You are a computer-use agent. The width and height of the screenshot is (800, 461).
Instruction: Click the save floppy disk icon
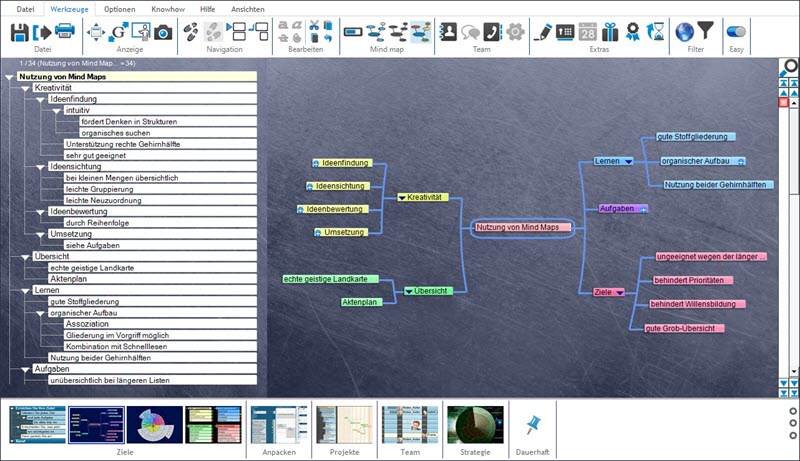(19, 32)
